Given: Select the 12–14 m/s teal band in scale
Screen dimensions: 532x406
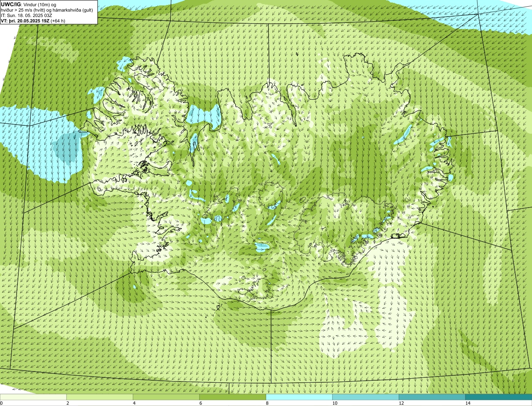Looking at the screenshot, I should point(432,397).
